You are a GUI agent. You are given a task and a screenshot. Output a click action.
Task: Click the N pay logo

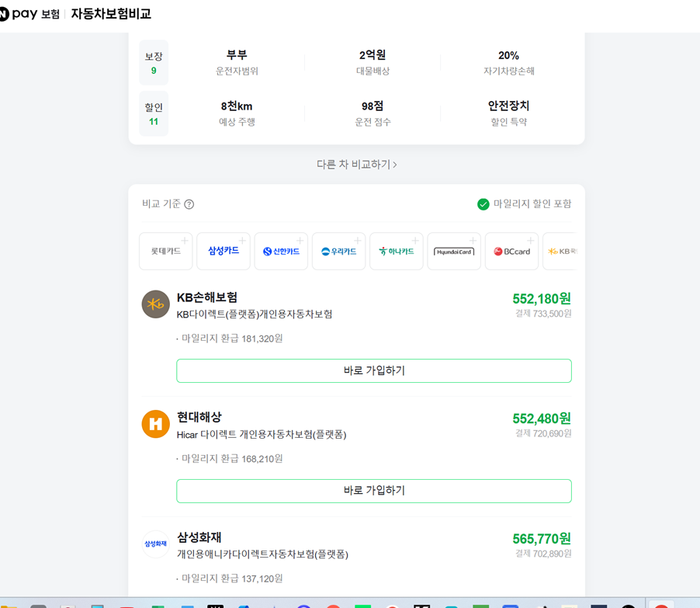pos(19,14)
